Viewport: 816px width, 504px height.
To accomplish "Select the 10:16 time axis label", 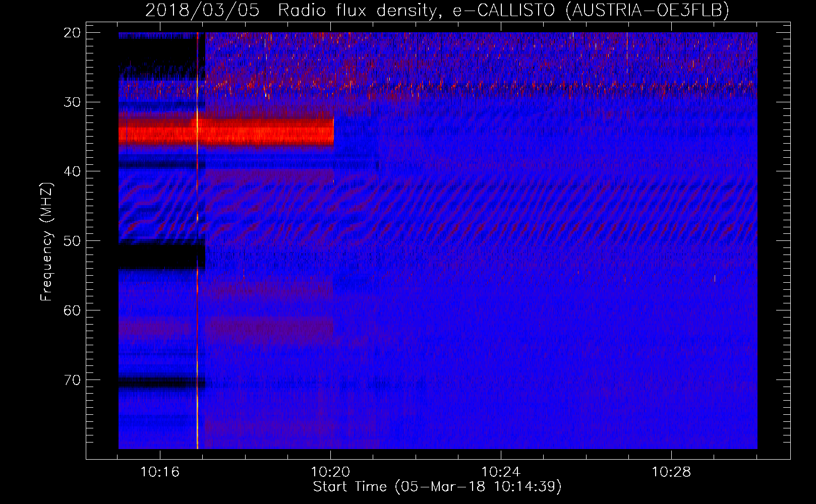I will click(160, 472).
